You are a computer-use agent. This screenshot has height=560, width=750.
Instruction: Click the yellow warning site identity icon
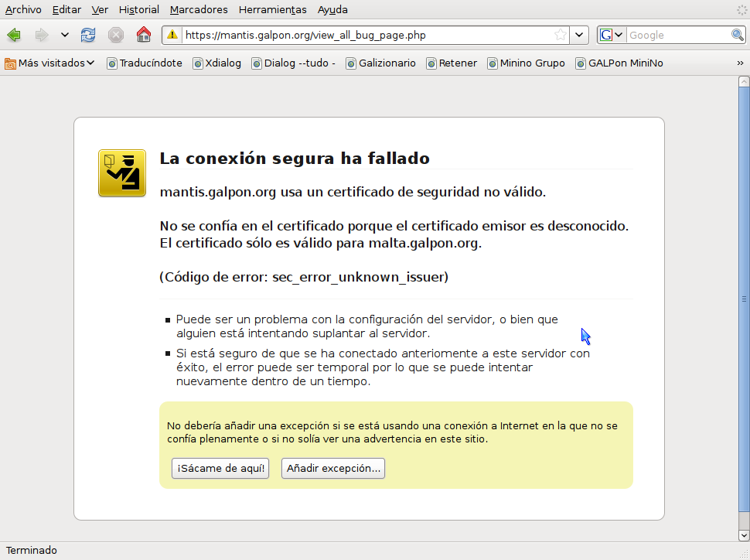click(x=172, y=35)
